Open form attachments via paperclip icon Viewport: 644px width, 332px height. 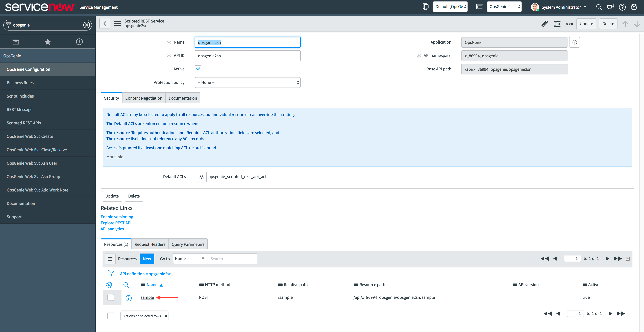pos(545,23)
